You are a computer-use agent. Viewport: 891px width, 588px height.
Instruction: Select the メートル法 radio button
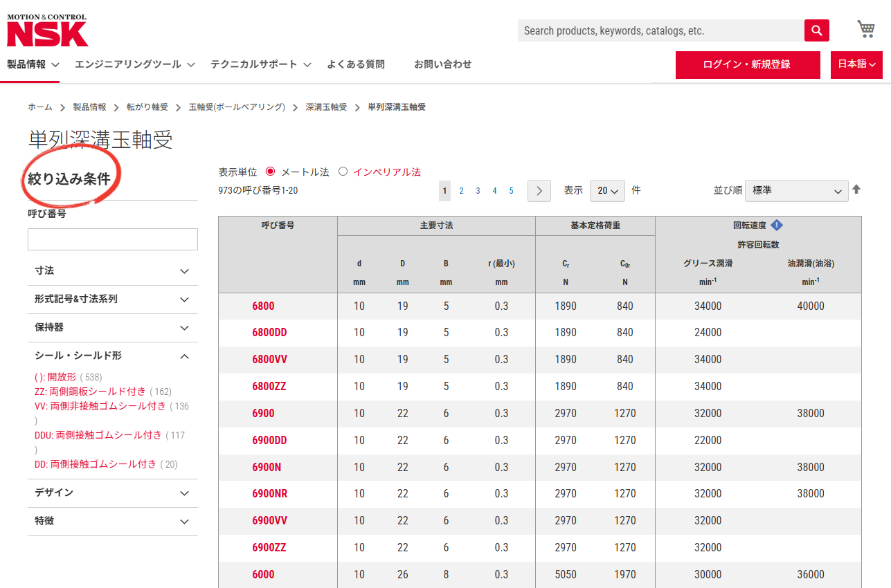click(x=269, y=173)
